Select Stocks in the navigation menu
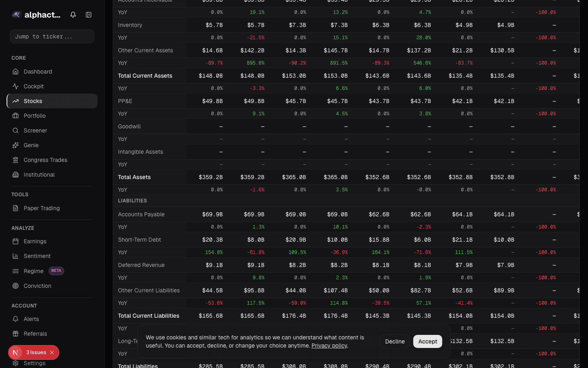The width and height of the screenshot is (588, 368). click(x=33, y=101)
